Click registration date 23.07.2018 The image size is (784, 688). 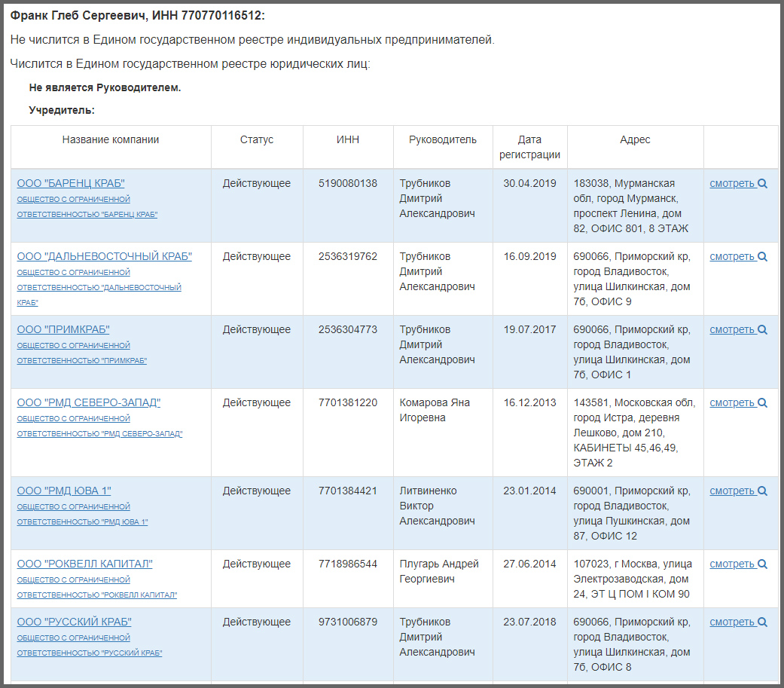click(x=529, y=622)
